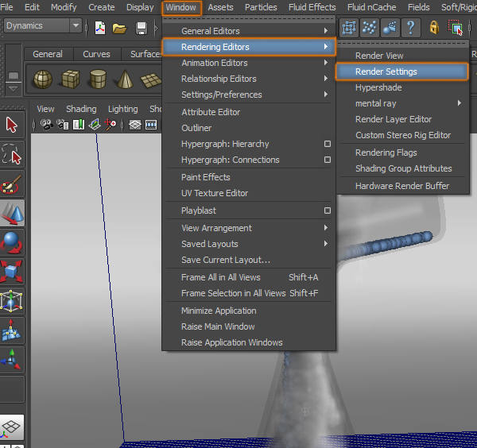Image resolution: width=477 pixels, height=448 pixels.
Task: Pick the Rotate tool sphere icon
Action: [12, 243]
